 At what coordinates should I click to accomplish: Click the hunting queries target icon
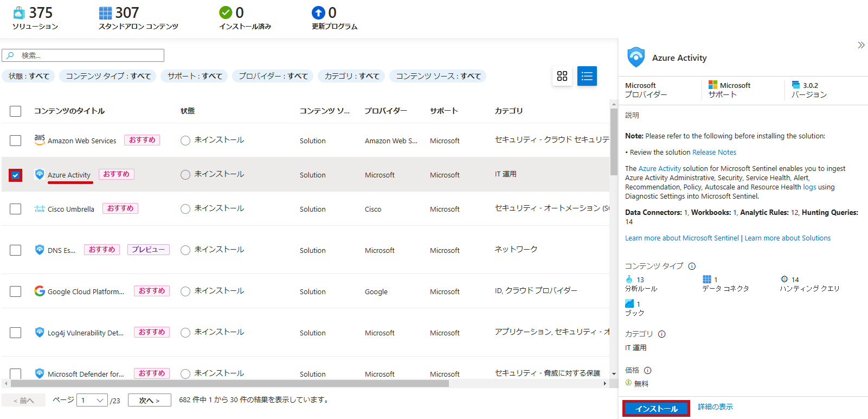(784, 279)
